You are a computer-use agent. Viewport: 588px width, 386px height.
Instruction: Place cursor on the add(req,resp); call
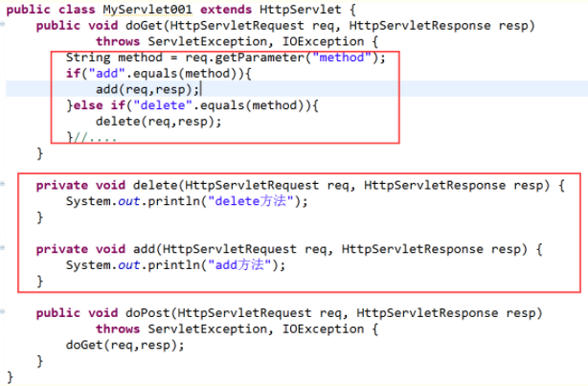click(x=147, y=89)
